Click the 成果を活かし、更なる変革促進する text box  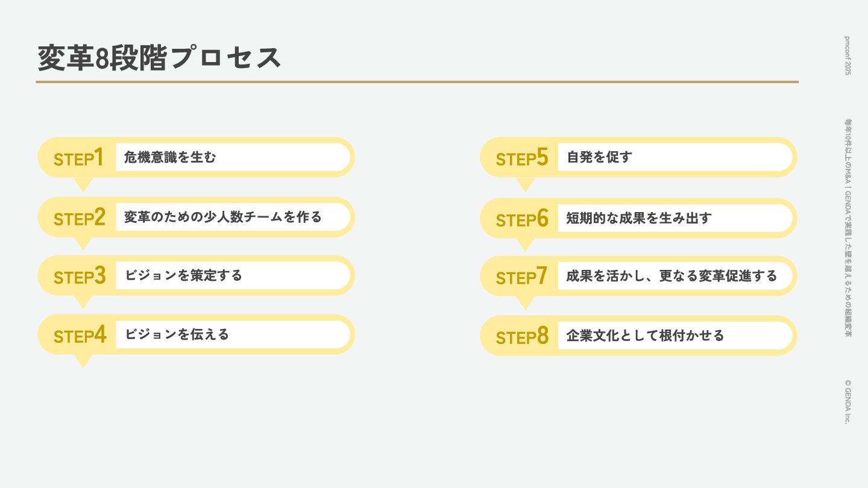tap(675, 276)
